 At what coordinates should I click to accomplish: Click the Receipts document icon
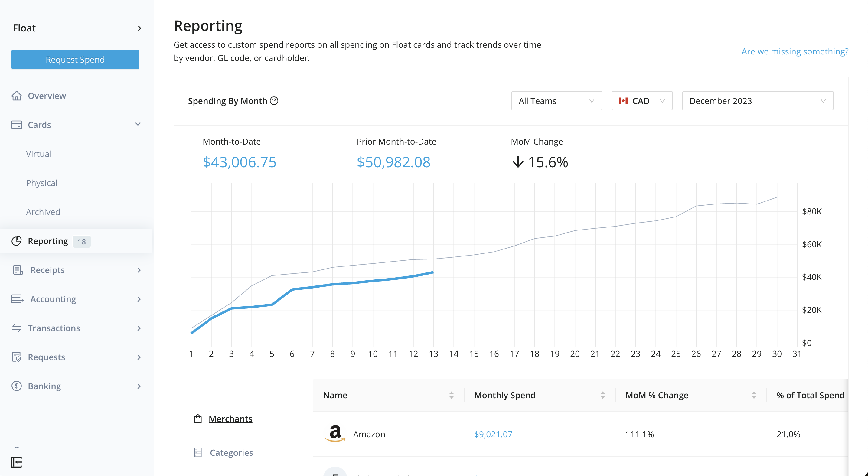pyautogui.click(x=17, y=270)
